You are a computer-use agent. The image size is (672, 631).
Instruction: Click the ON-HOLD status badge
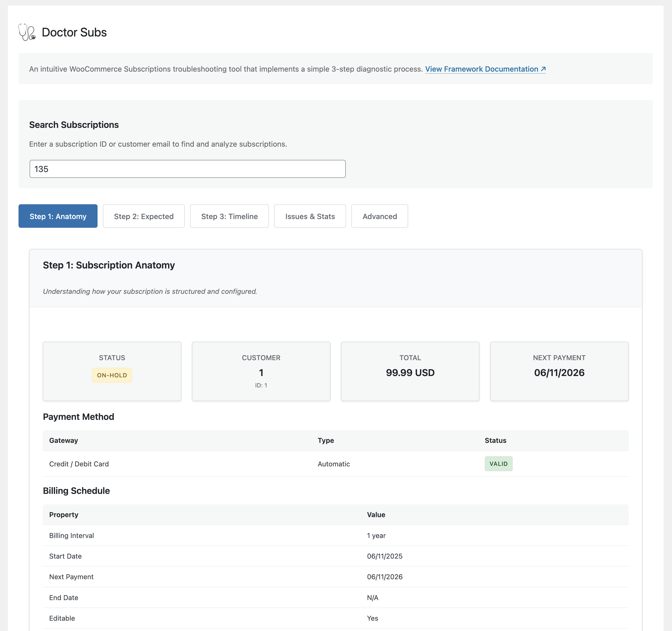click(x=112, y=375)
